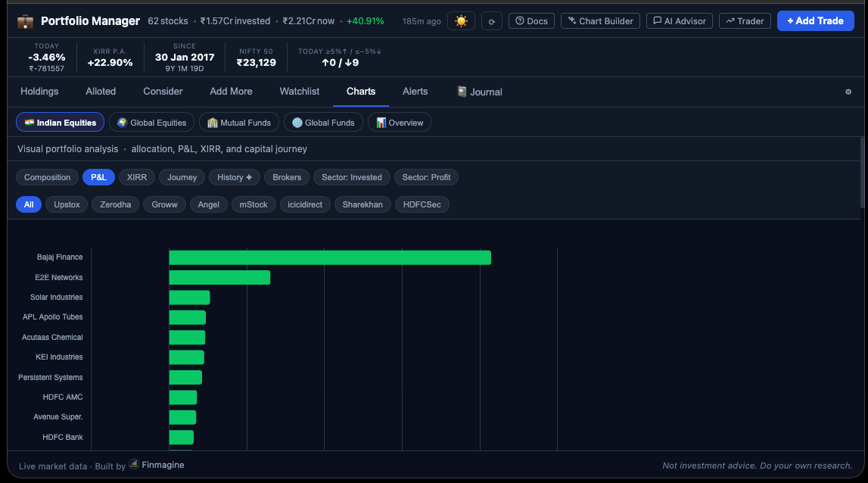
Task: Click the APL Apollo Tubes bar
Action: coord(188,317)
